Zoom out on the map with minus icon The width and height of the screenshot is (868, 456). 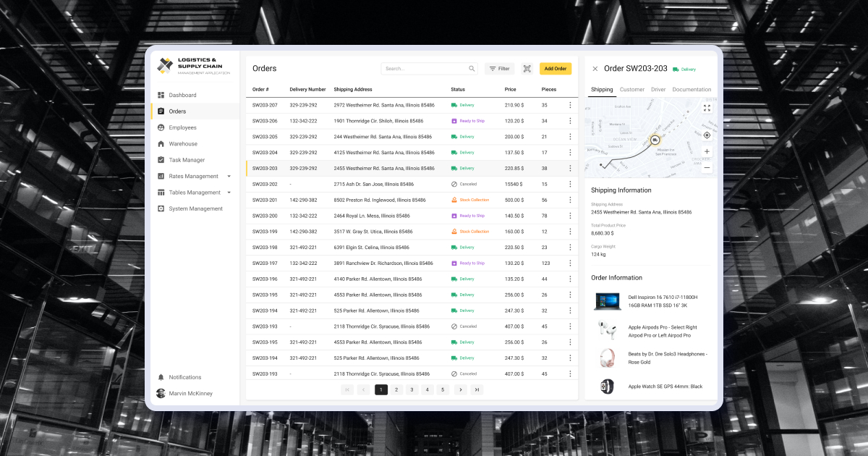[x=707, y=167]
